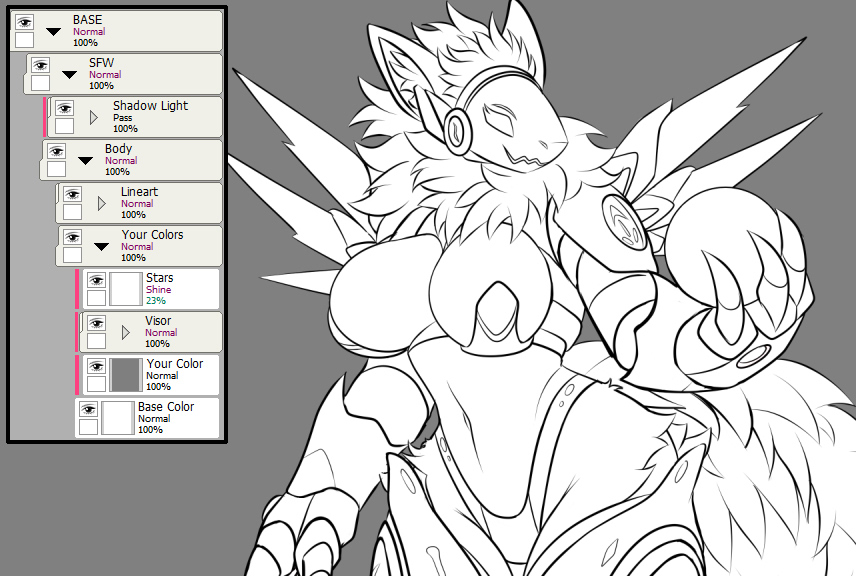856x576 pixels.
Task: Tick the checkbox under Your Color eye icon
Action: pyautogui.click(x=97, y=384)
